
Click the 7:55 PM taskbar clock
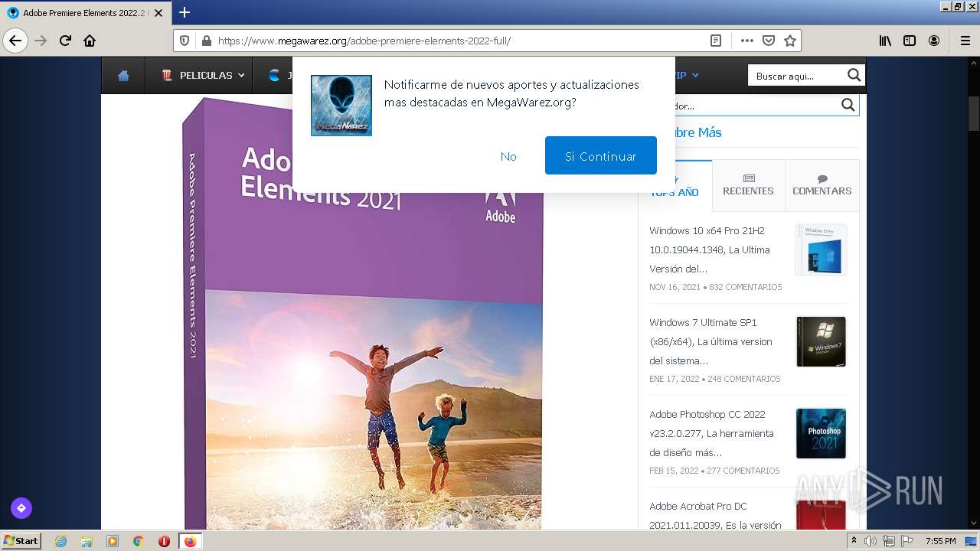point(941,541)
